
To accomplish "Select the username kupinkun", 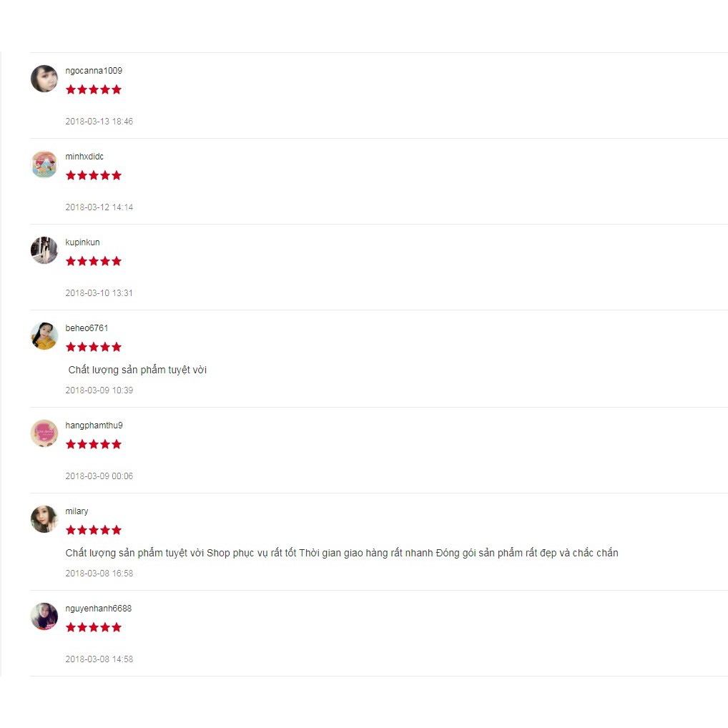I will coord(83,242).
